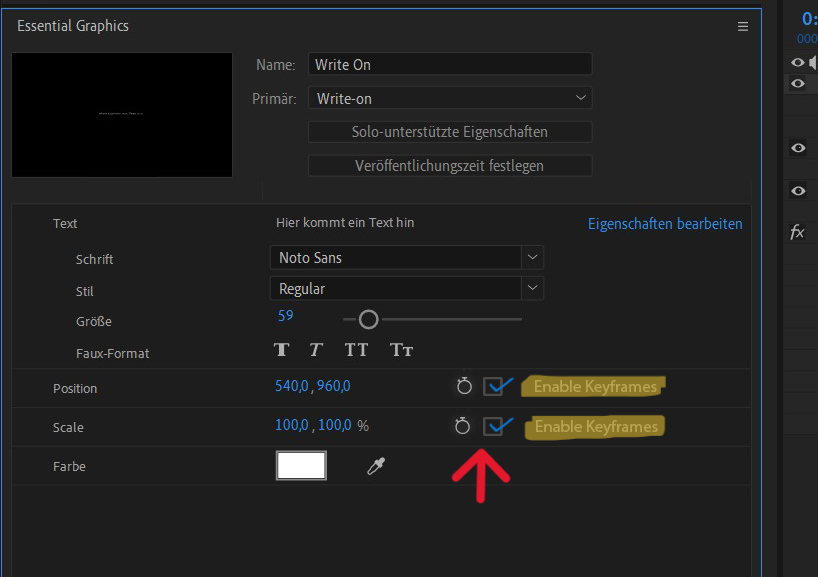This screenshot has height=577, width=818.
Task: Click the Scale keyframe stopwatch
Action: point(462,425)
